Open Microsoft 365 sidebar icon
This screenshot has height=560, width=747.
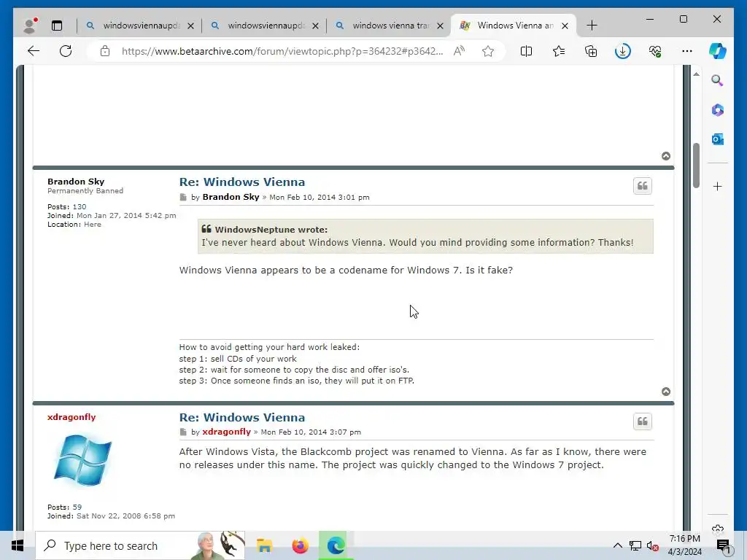718,110
